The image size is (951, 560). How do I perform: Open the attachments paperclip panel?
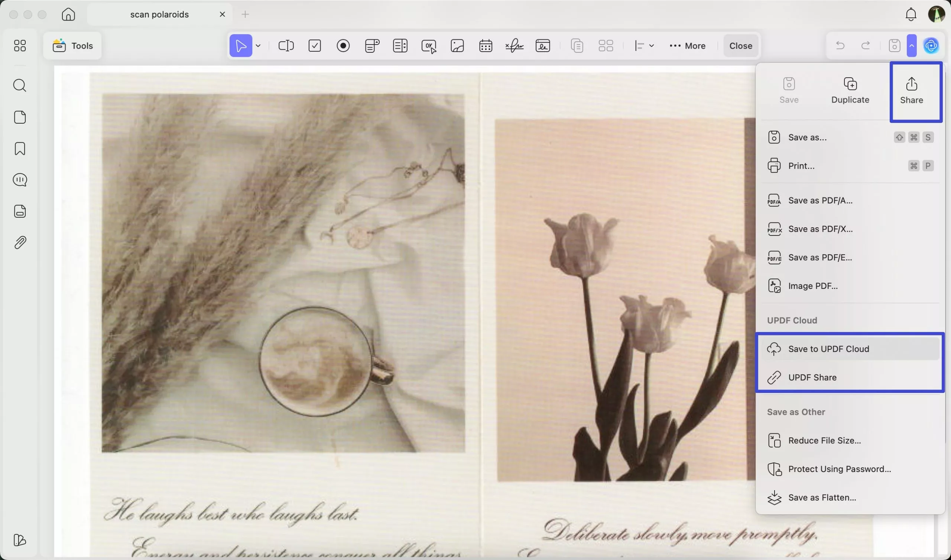click(x=20, y=242)
